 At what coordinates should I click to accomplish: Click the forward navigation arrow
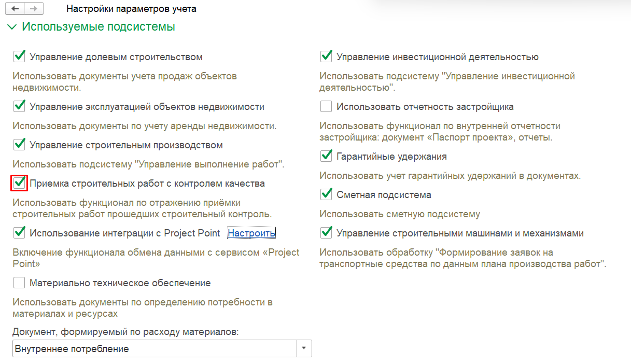[x=33, y=9]
